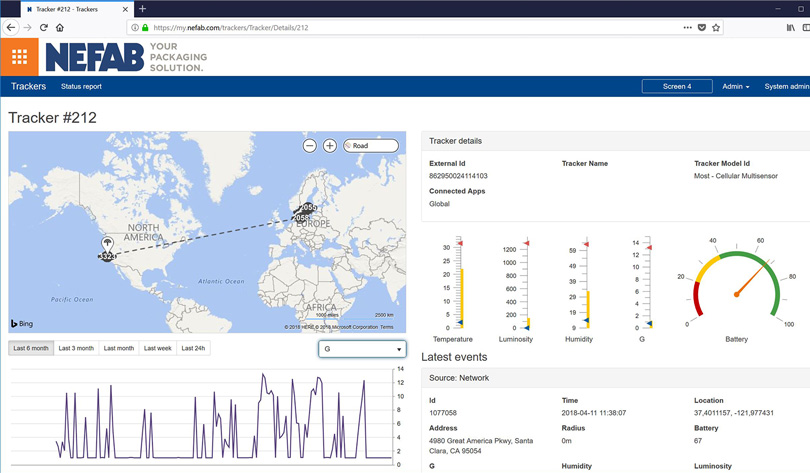Select the Last 6 month range
The width and height of the screenshot is (810, 473).
point(30,348)
